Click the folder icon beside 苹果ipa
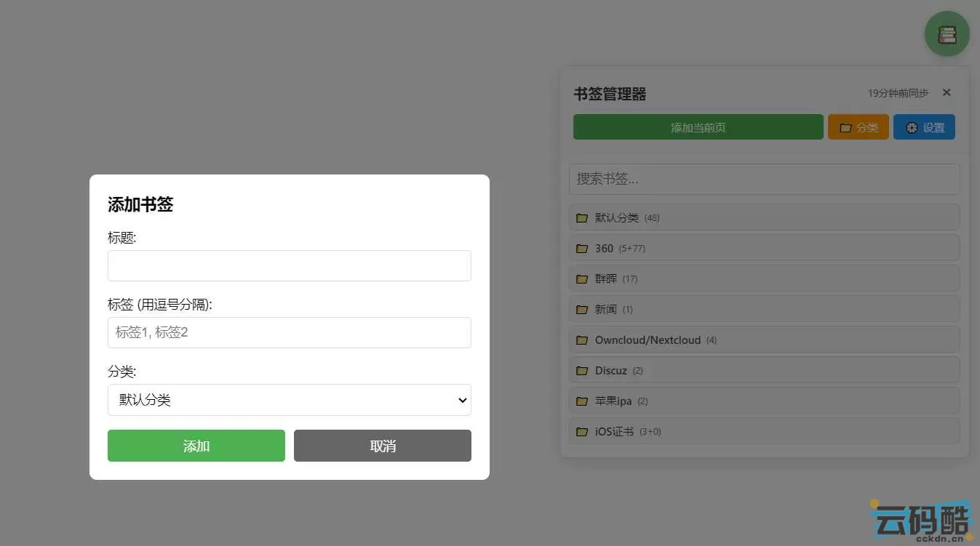Viewport: 980px width, 546px height. [581, 401]
